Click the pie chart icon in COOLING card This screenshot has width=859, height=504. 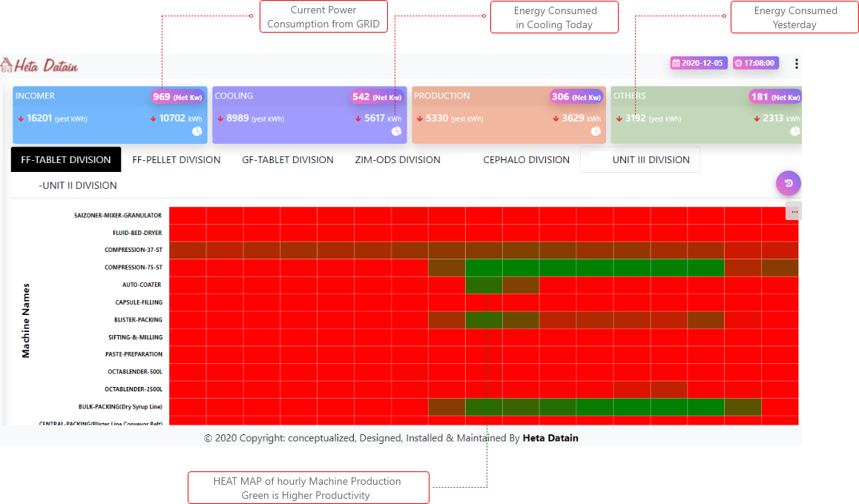pos(396,131)
